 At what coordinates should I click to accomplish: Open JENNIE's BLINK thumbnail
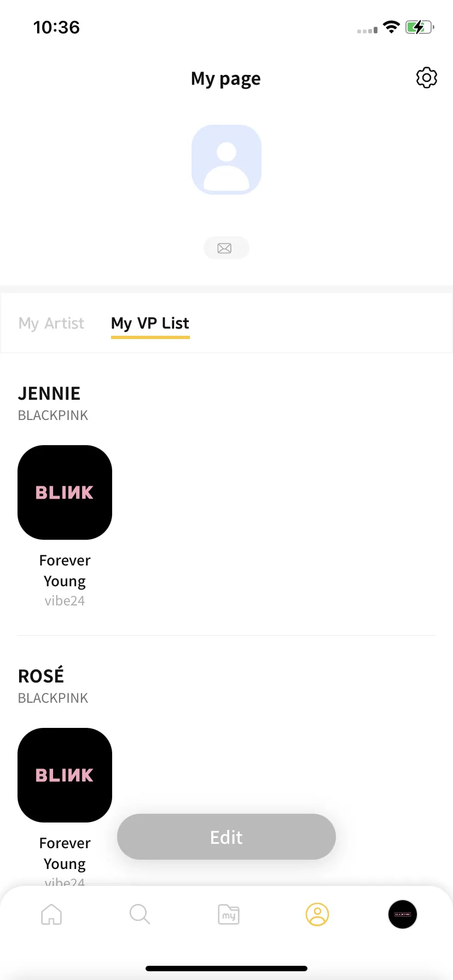click(x=65, y=493)
